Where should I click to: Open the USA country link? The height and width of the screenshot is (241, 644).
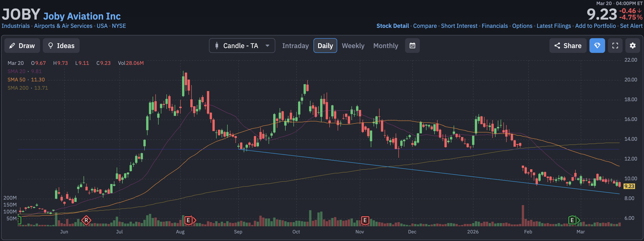tap(102, 26)
